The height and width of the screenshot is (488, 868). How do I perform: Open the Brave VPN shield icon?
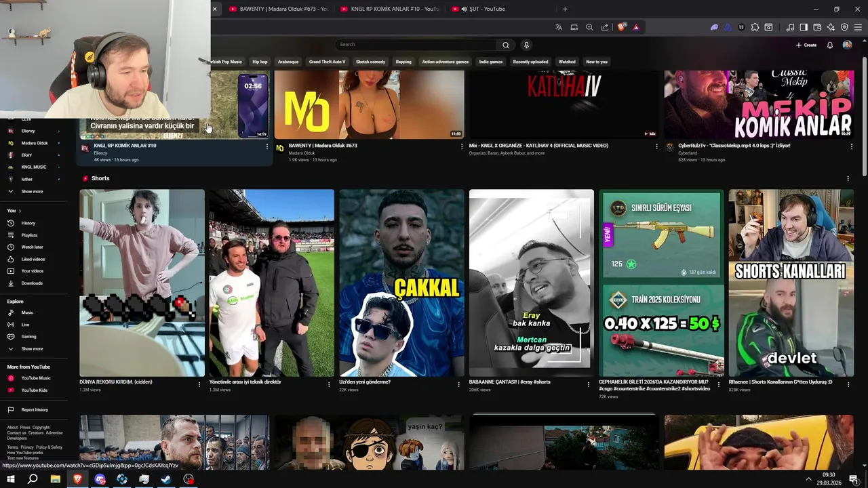(844, 27)
